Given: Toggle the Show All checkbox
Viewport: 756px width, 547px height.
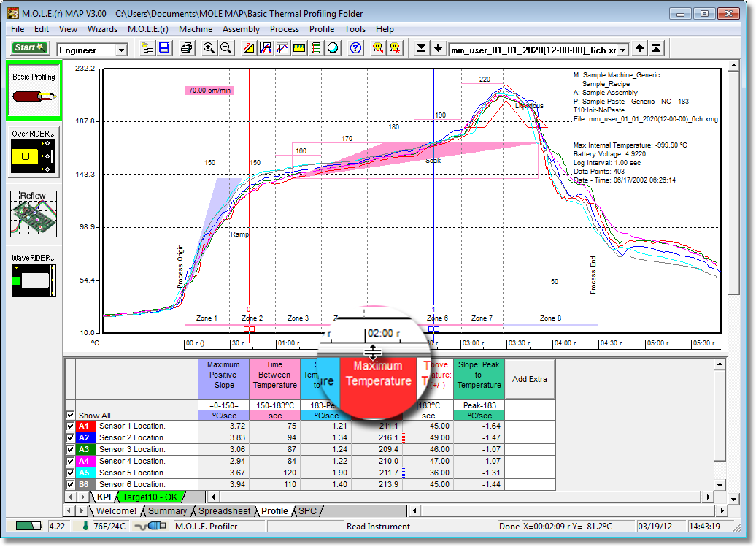Looking at the screenshot, I should (x=70, y=415).
